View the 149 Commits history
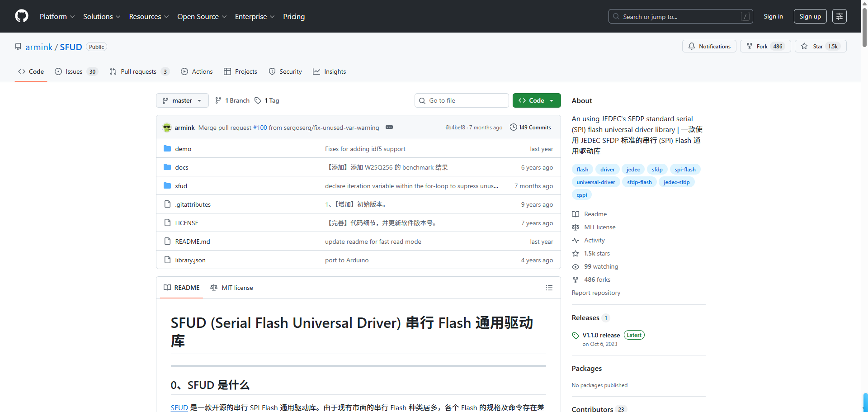 pos(530,128)
